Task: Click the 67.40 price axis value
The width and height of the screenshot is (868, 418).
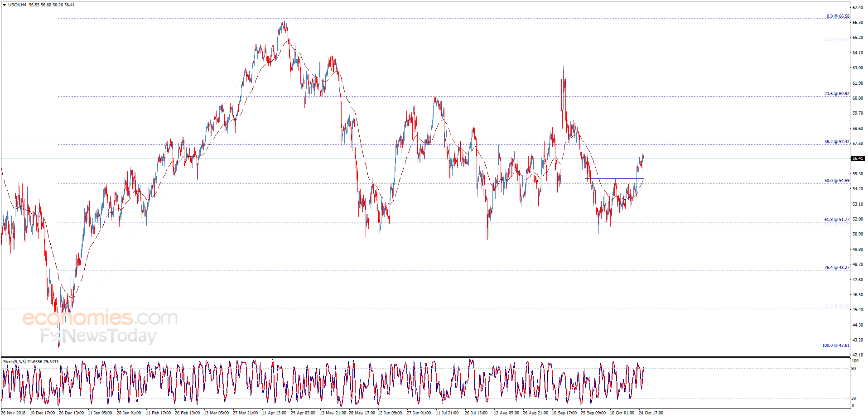Action: 858,8
